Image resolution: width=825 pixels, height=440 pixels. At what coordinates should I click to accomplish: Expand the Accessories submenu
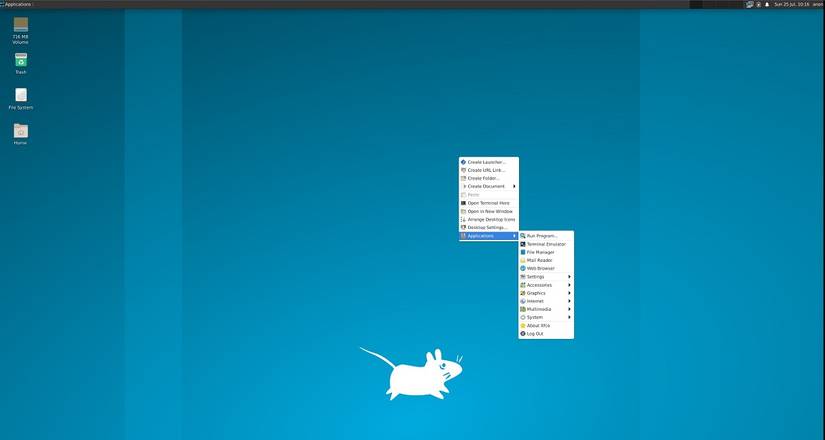(546, 285)
